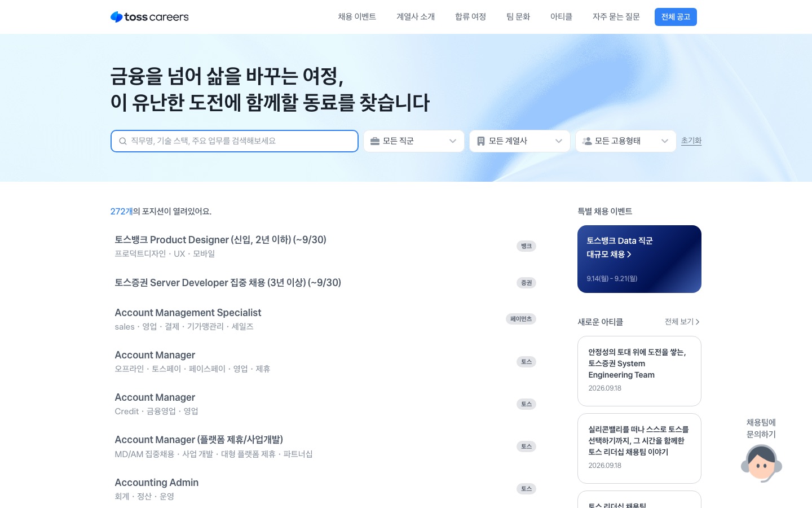Click the 특별 채용 이벤트 heading
Screen dimensions: 812x508
(605, 211)
